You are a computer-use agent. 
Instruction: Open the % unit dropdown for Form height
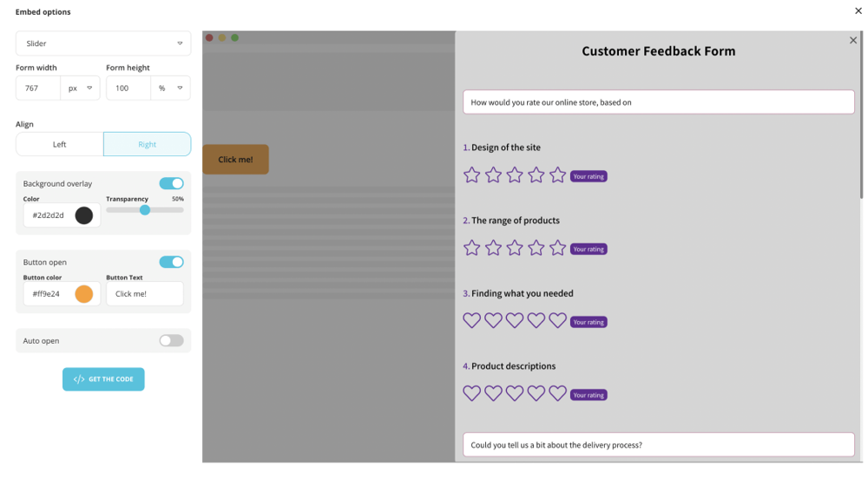(170, 89)
